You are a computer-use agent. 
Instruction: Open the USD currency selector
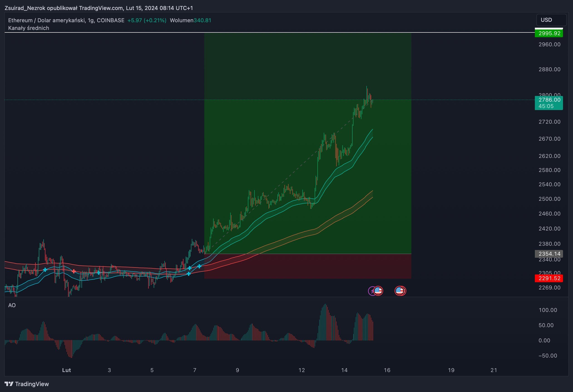click(x=551, y=20)
